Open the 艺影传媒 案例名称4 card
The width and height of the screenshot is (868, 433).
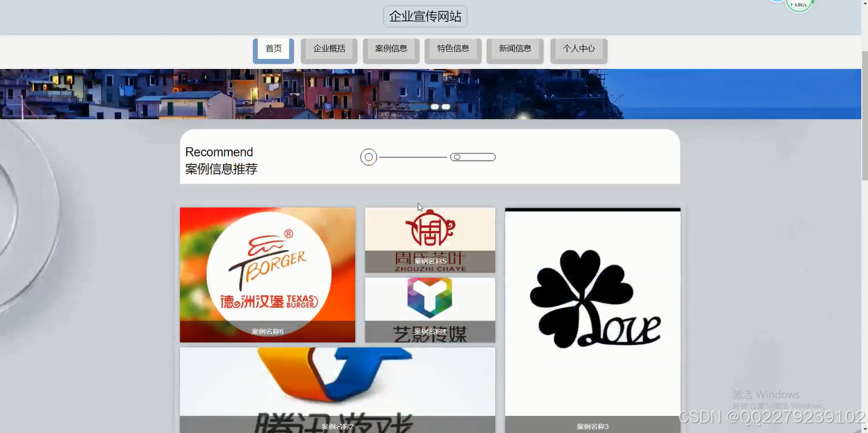pos(430,310)
